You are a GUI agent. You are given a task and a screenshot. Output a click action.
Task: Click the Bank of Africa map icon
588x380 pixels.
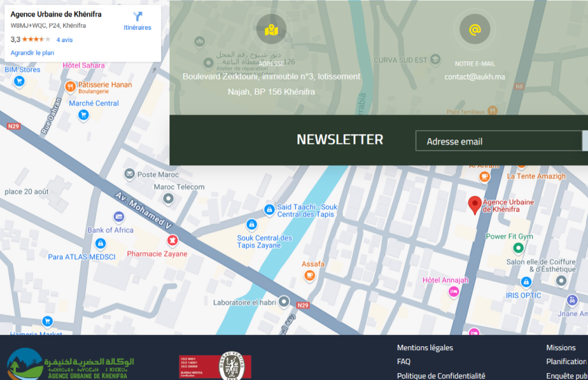pos(119,217)
